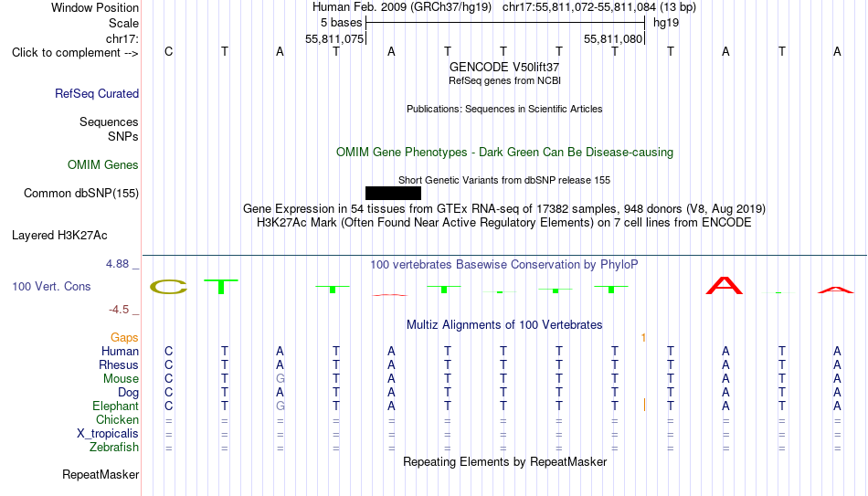The width and height of the screenshot is (868, 496).
Task: Click the Sequences track label
Action: point(109,121)
